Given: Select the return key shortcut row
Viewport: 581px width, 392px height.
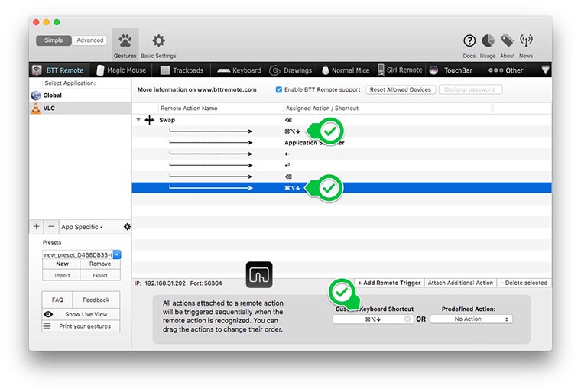Looking at the screenshot, I should tap(342, 165).
